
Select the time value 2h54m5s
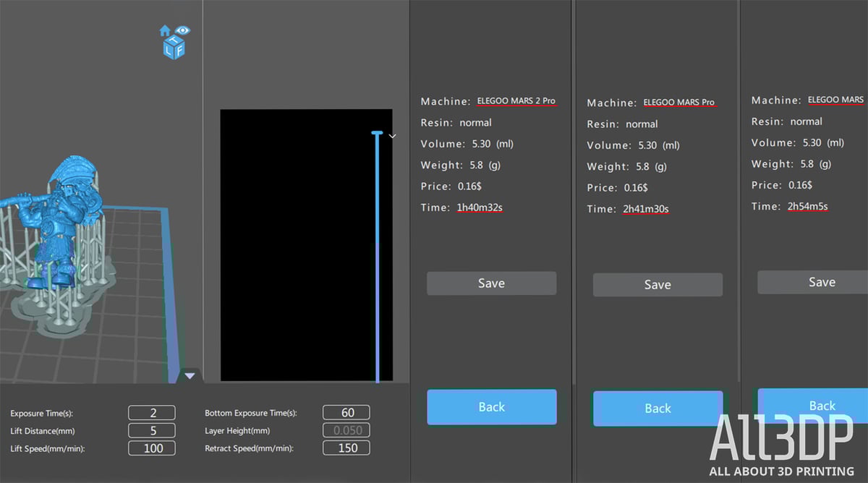[807, 206]
